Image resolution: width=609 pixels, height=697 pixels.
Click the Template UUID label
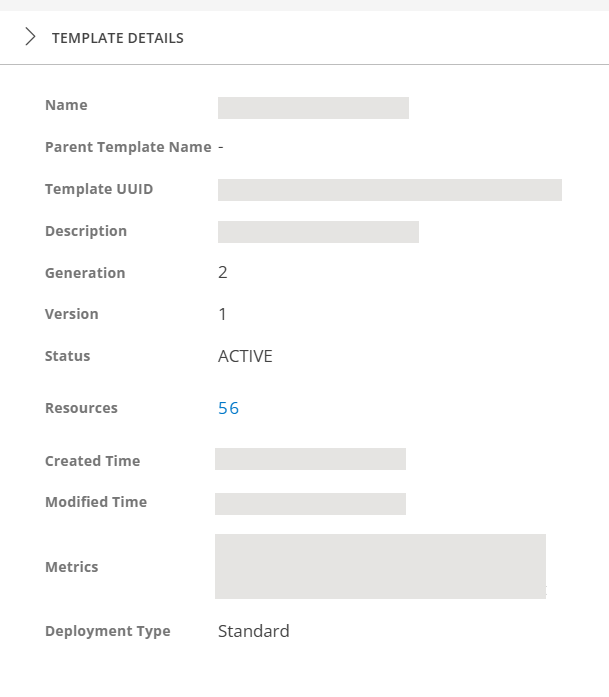pyautogui.click(x=99, y=189)
